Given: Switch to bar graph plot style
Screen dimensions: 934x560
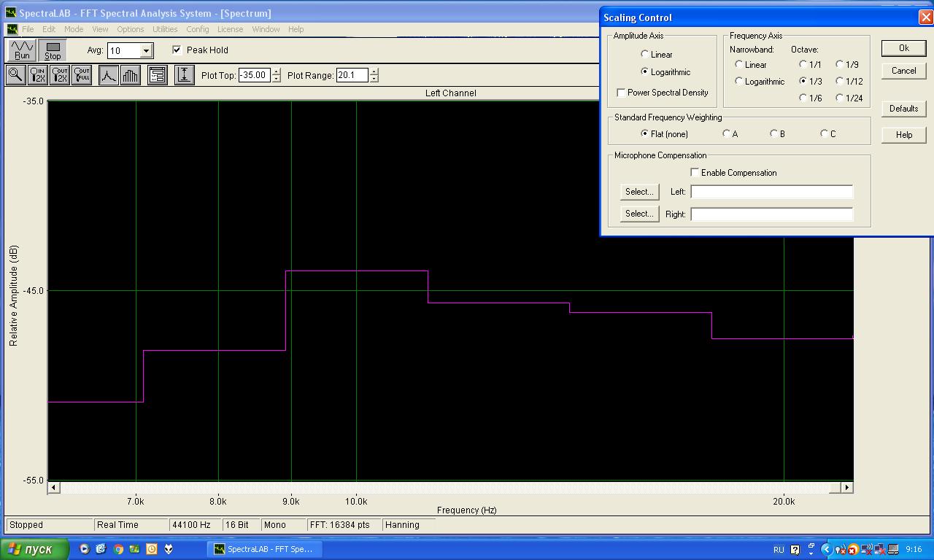Looking at the screenshot, I should point(131,75).
